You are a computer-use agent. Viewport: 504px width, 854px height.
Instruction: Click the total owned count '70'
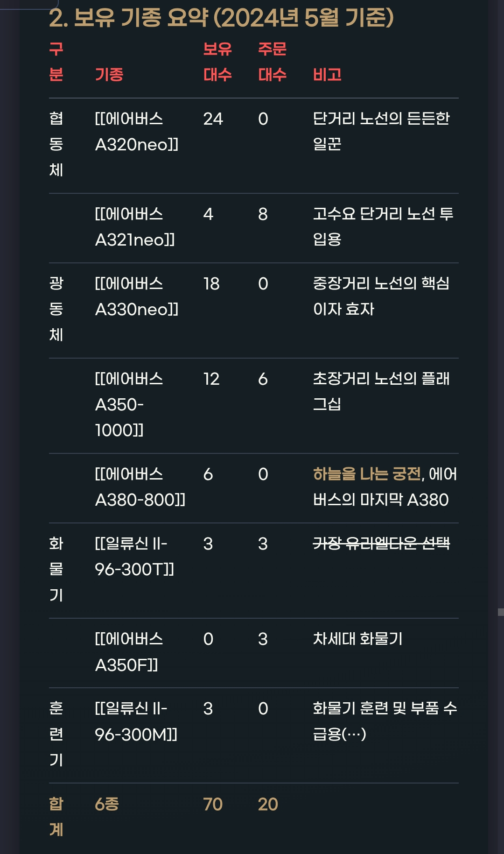point(213,804)
